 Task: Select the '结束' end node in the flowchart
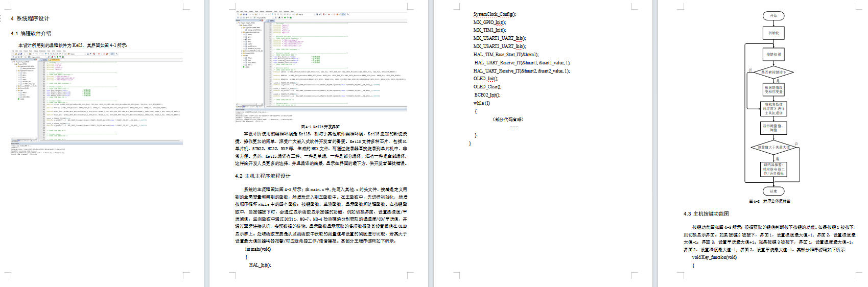point(773,191)
